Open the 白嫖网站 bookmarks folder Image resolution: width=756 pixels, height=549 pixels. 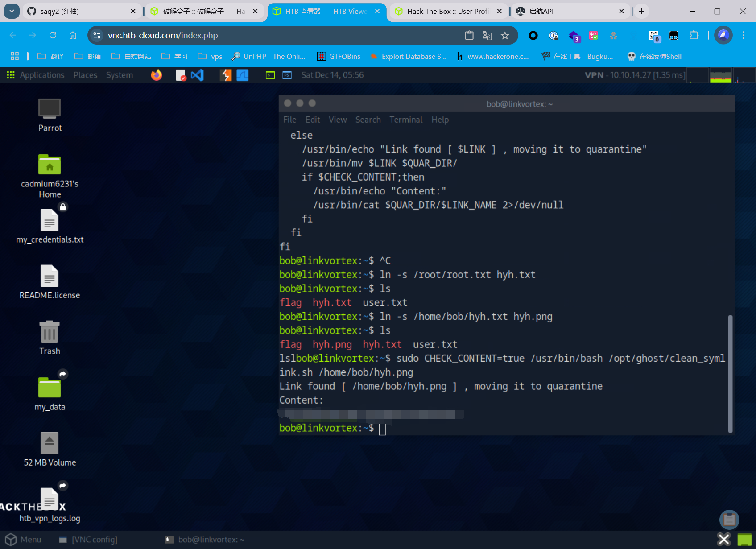pyautogui.click(x=131, y=56)
